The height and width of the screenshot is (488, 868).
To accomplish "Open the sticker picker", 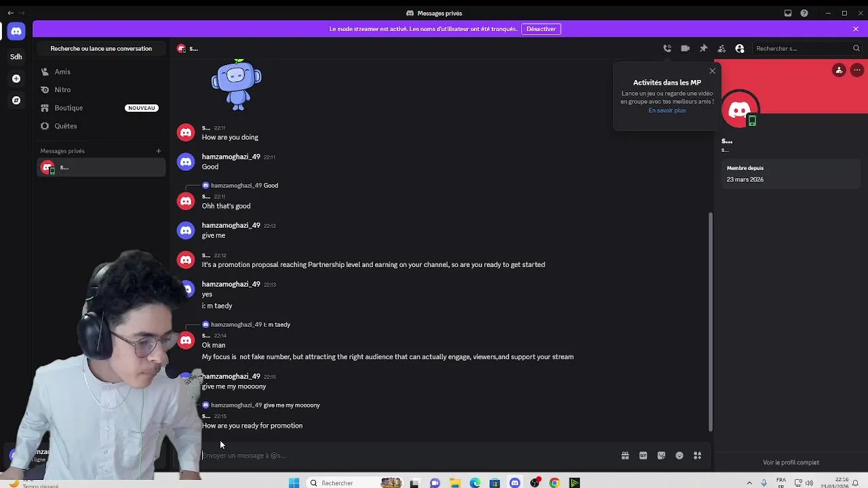I will pos(661,455).
